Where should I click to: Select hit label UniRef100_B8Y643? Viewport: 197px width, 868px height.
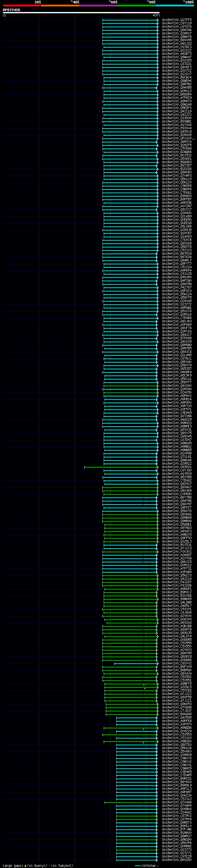[x=176, y=782]
